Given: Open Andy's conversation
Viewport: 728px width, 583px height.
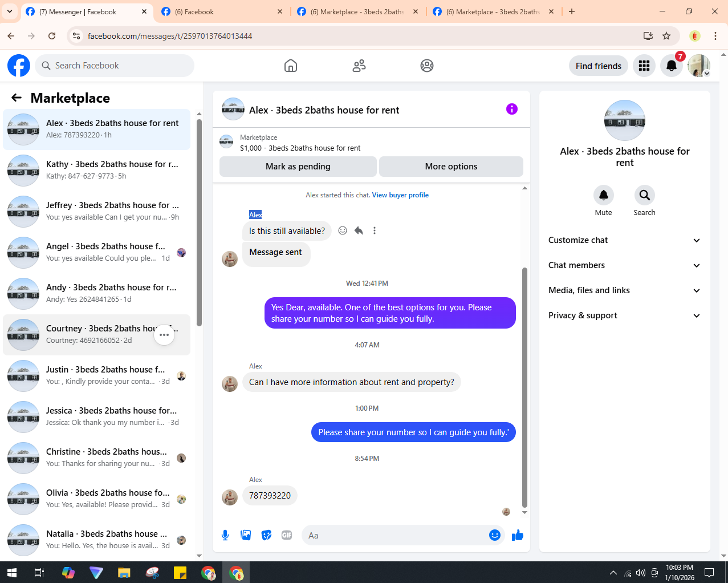Looking at the screenshot, I should point(97,294).
